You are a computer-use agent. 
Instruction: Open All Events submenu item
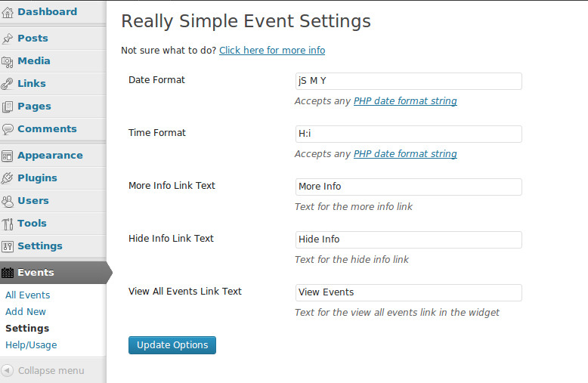pyautogui.click(x=28, y=295)
